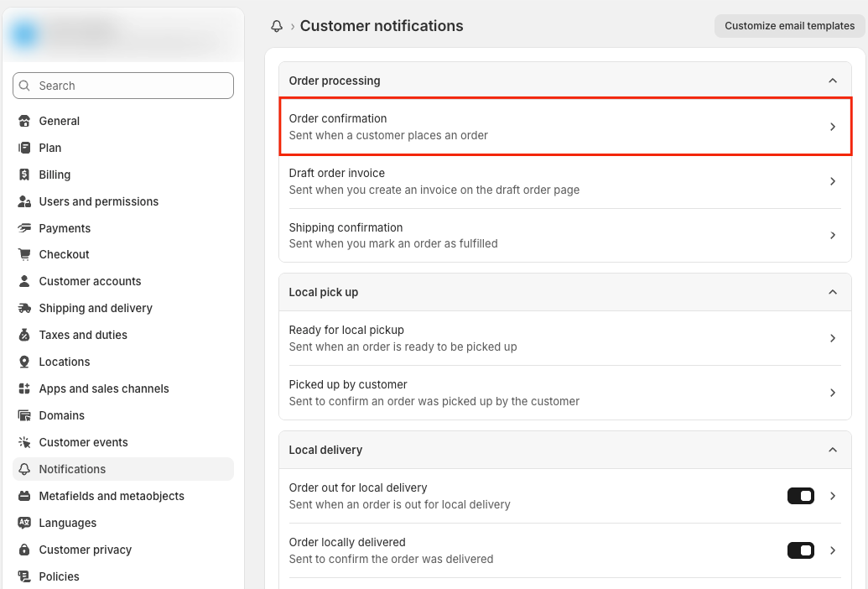This screenshot has width=868, height=589.
Task: Open Draft order invoice via its chevron
Action: (x=833, y=181)
